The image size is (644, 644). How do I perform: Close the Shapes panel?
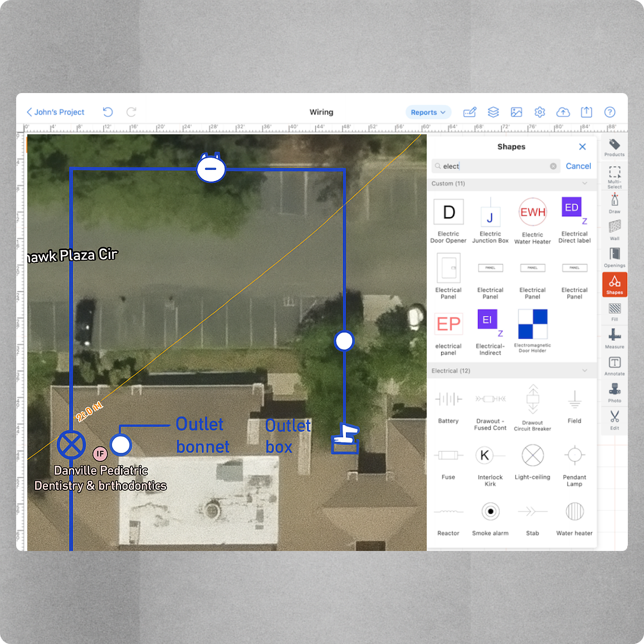point(582,147)
